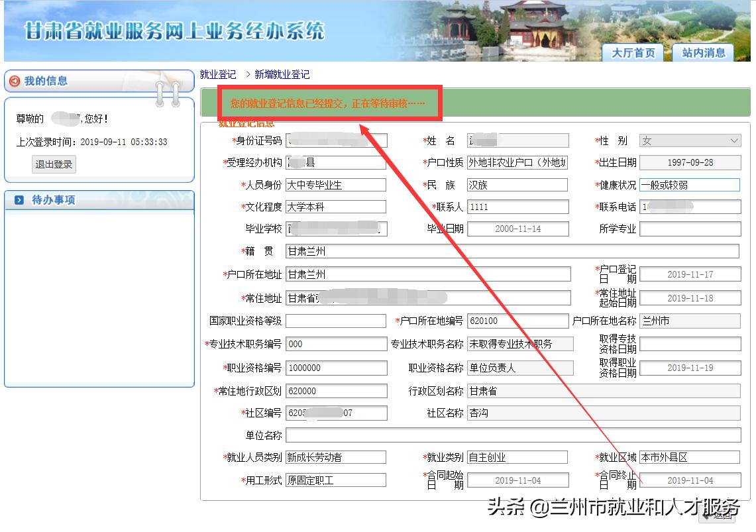
Task: Click the 联系电话 input field
Action: coord(690,207)
